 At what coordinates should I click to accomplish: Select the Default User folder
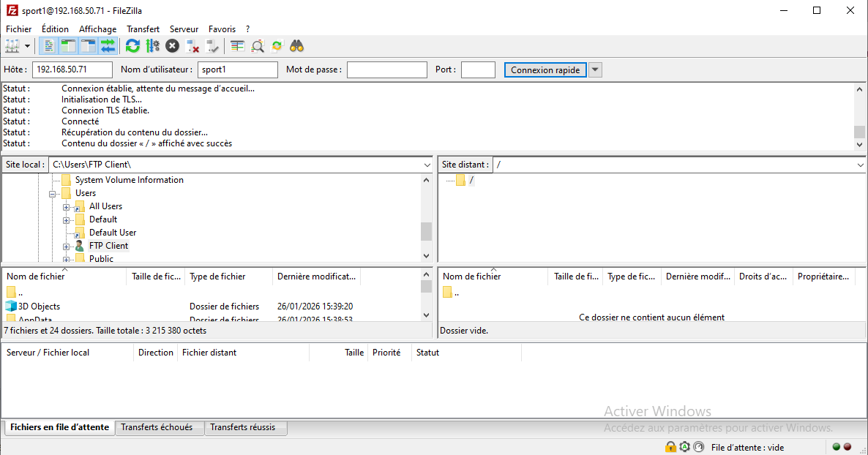113,233
